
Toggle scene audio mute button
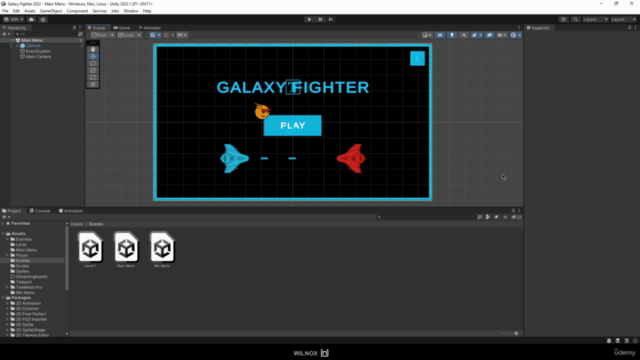point(464,35)
